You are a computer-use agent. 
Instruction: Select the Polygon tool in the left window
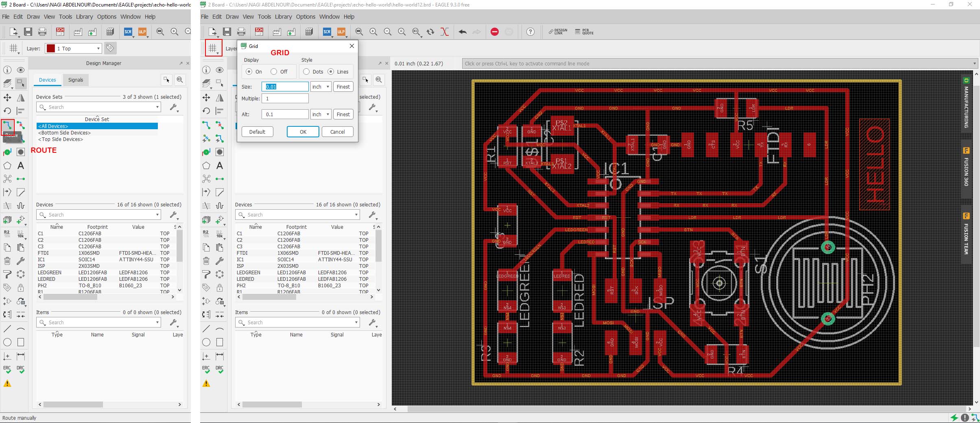[x=7, y=165]
